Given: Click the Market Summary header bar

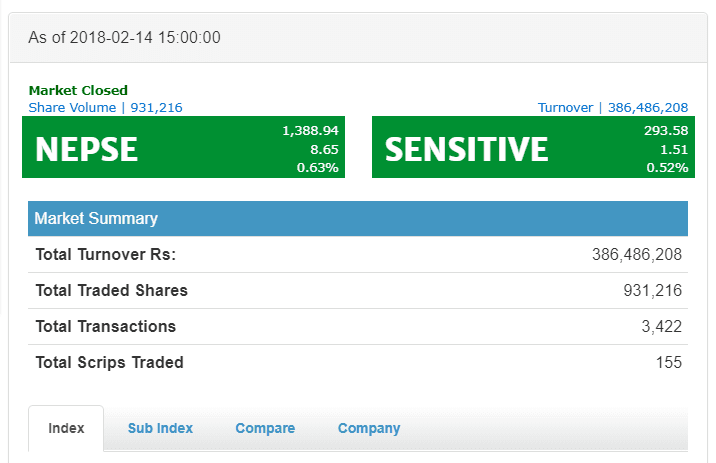Looking at the screenshot, I should pos(358,218).
